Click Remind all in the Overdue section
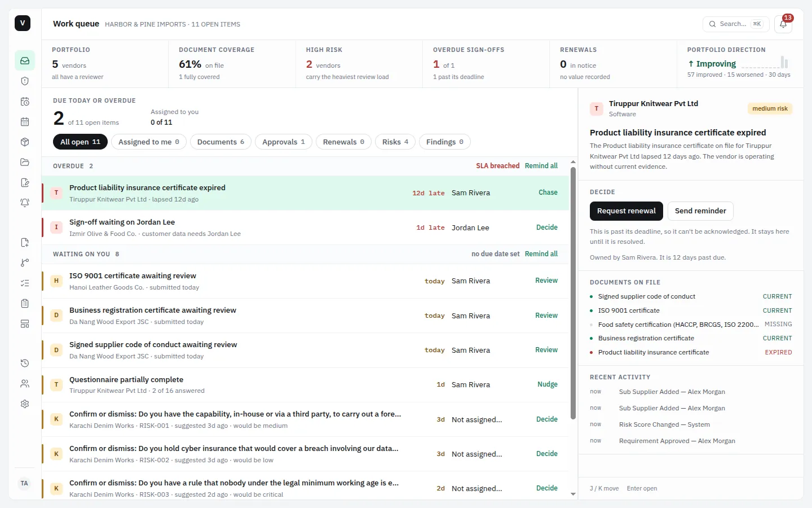The width and height of the screenshot is (812, 508). [x=541, y=166]
